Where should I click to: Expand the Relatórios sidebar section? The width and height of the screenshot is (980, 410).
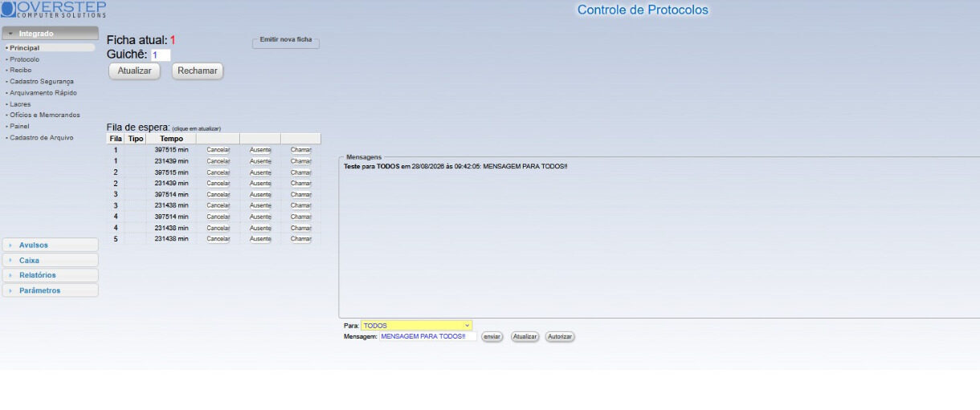[x=50, y=275]
